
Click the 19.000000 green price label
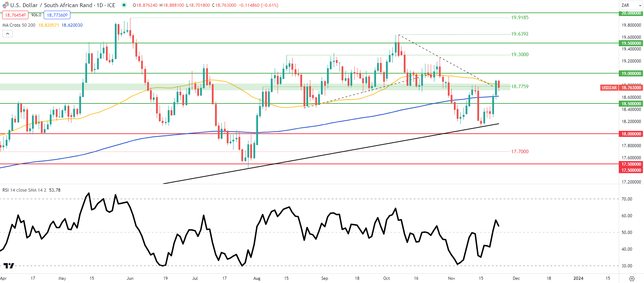tap(631, 73)
